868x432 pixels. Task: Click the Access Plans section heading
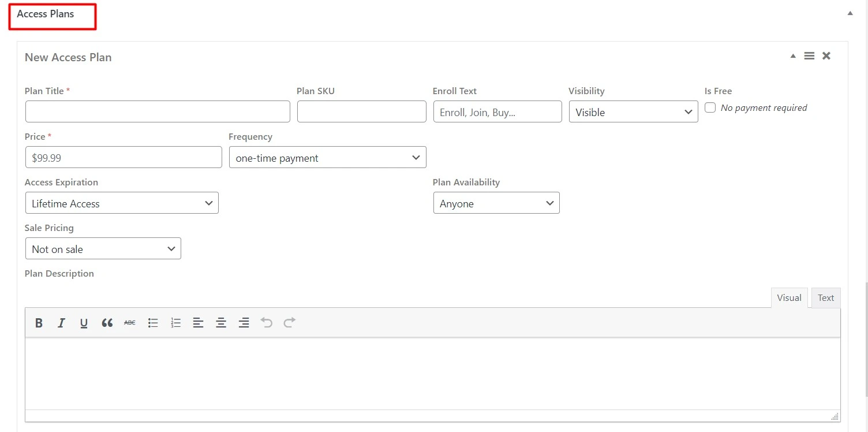coord(46,14)
